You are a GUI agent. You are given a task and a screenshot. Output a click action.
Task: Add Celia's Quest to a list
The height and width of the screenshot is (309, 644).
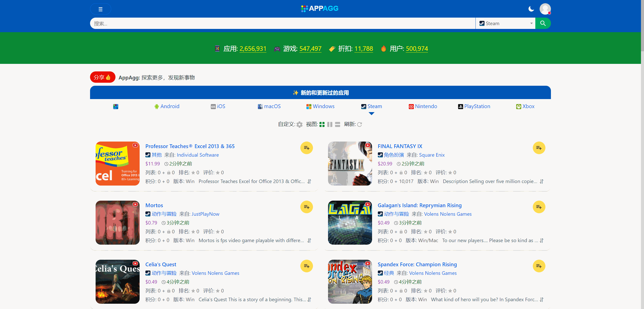(x=306, y=266)
